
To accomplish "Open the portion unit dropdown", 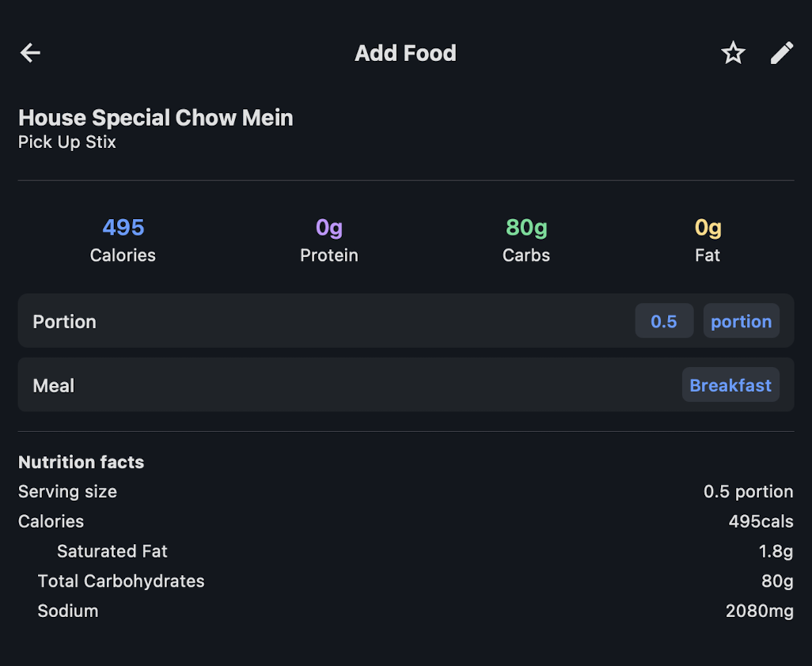I will (x=741, y=321).
